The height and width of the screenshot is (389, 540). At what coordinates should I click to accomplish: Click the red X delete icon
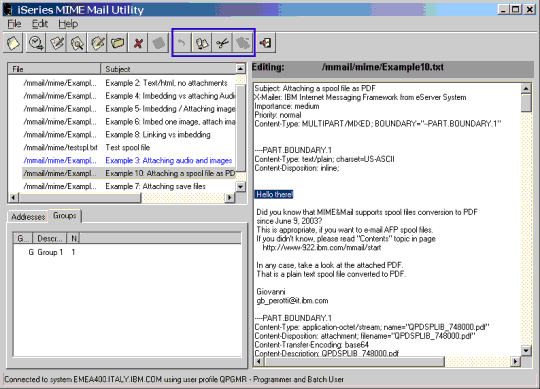(x=138, y=43)
